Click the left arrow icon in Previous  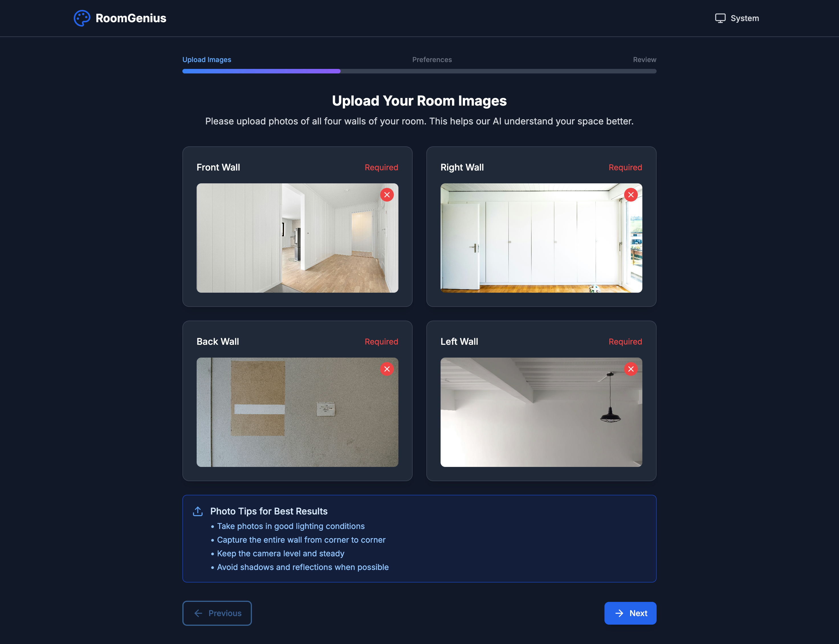pyautogui.click(x=198, y=613)
